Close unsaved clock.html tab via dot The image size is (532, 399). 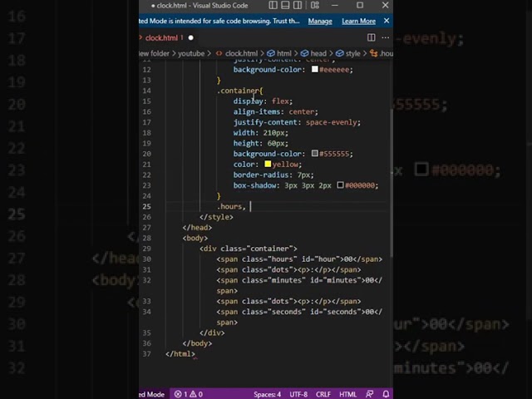pos(190,37)
